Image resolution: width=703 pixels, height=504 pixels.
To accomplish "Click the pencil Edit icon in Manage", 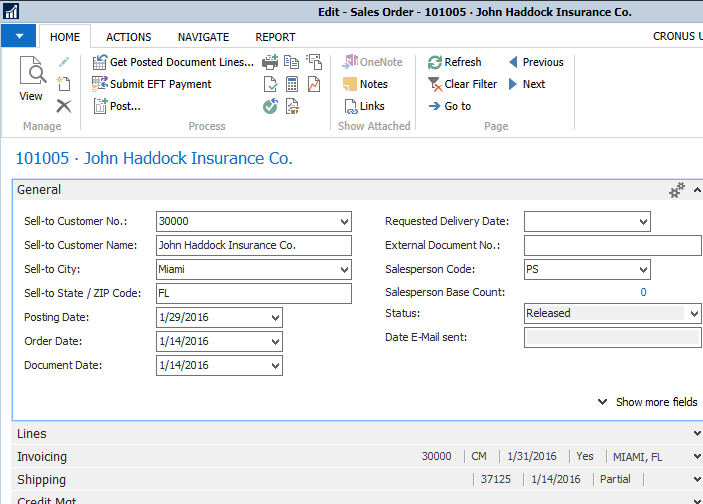I will 64,62.
